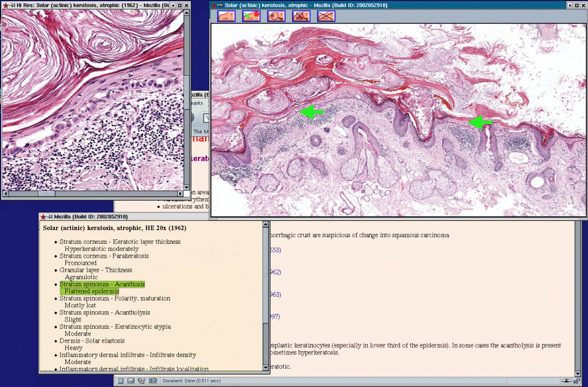
Task: Open window menu star icon of Hi Res window
Action: pos(5,5)
